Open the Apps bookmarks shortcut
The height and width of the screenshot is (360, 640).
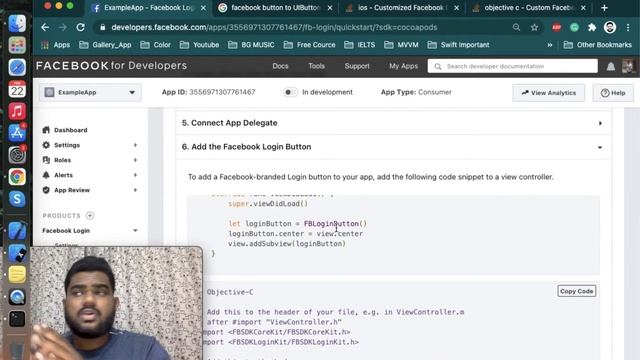(56, 45)
